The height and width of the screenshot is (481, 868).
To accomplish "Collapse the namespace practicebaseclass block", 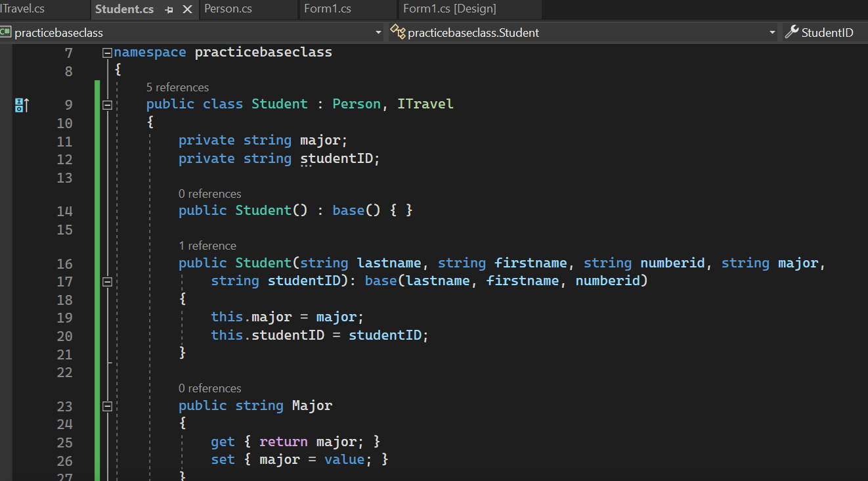I will click(107, 53).
